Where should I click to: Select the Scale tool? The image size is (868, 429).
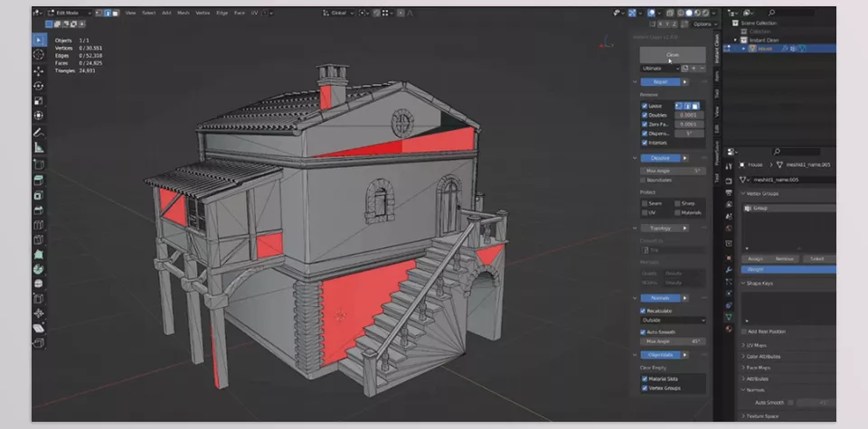pos(39,100)
